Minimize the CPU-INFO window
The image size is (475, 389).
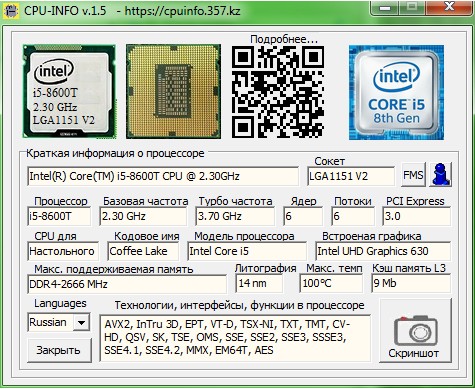coord(385,8)
